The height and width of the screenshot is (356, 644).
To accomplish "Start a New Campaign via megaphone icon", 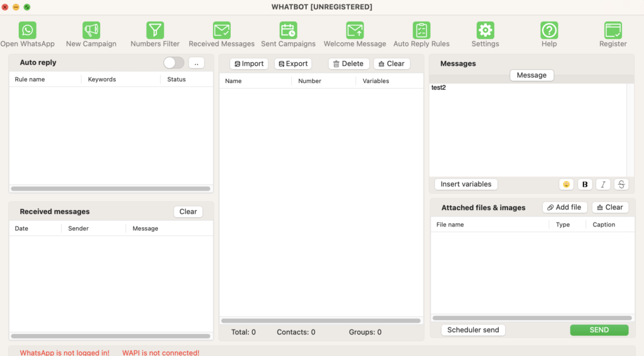I will (91, 30).
